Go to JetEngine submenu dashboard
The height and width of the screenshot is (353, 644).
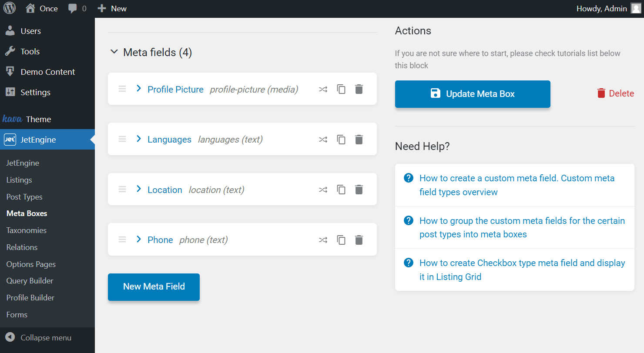coord(23,163)
